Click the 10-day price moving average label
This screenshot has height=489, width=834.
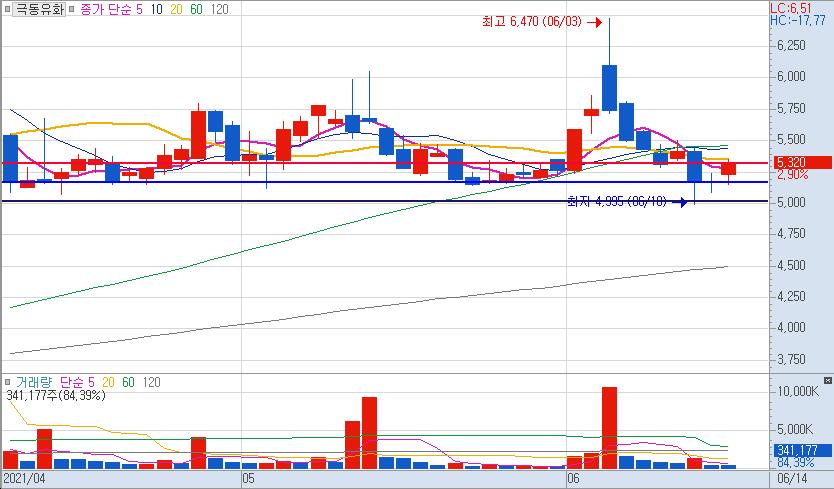tap(156, 9)
